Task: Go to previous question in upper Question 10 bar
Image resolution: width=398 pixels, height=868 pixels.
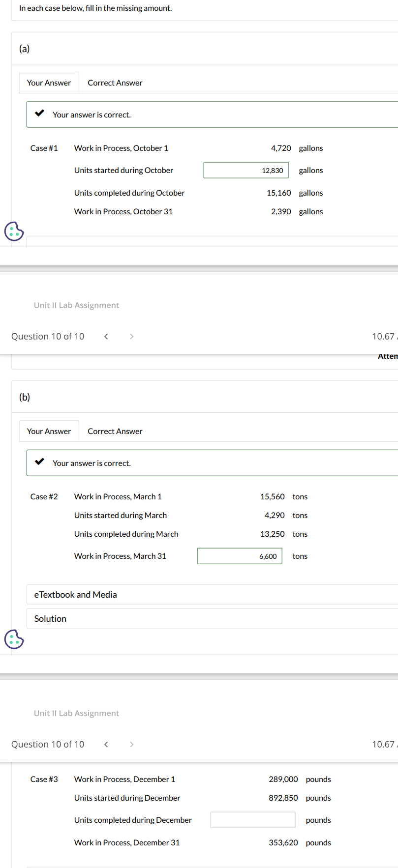Action: tap(106, 337)
